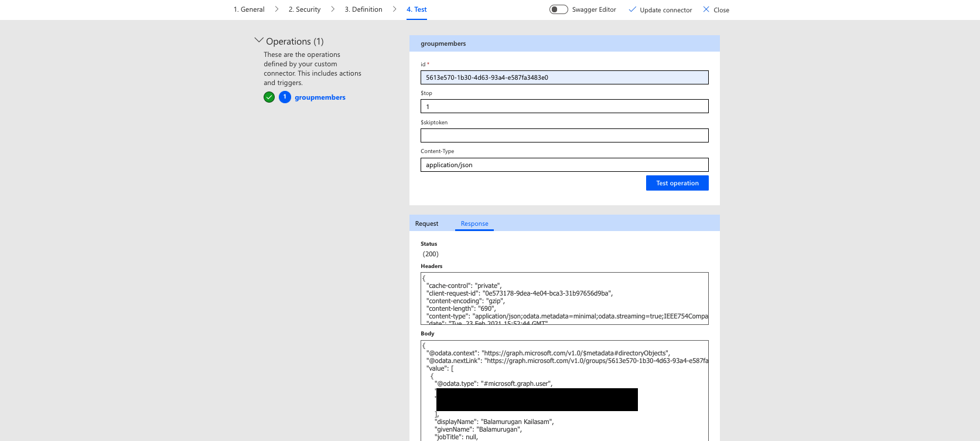
Task: Click the "@odata.nextLink" body line
Action: coord(567,361)
